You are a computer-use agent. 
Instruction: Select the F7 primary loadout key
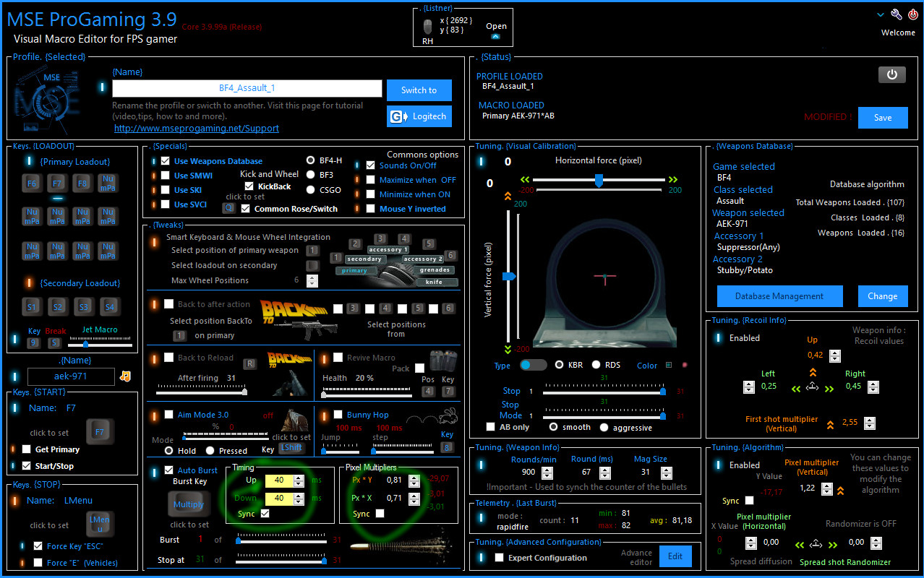[58, 184]
